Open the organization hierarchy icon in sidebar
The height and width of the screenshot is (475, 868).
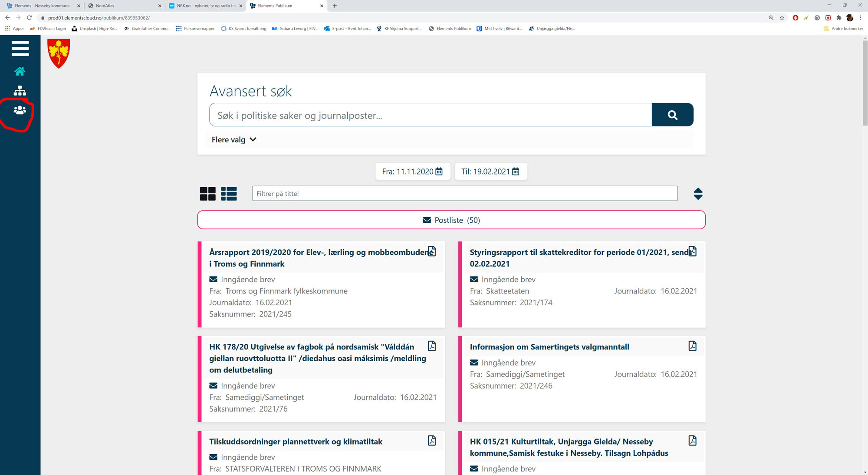(20, 90)
